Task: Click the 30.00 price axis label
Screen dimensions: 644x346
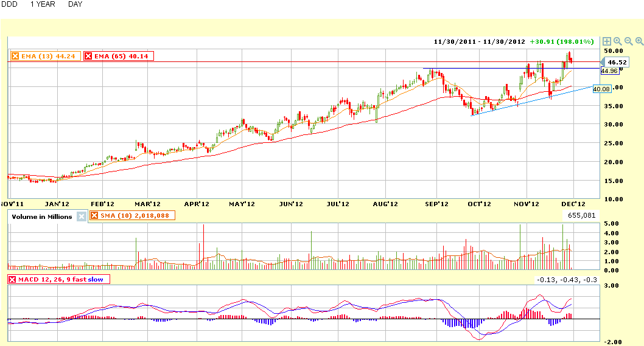Action: (614, 125)
